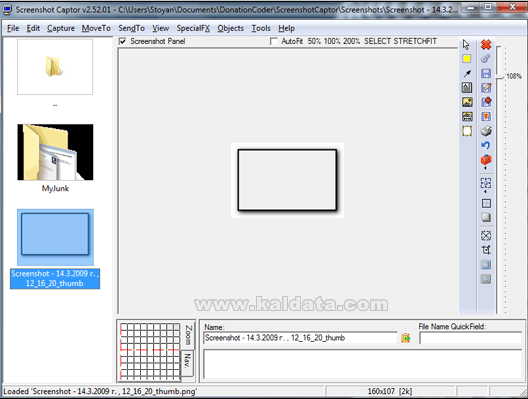Select the crop tool icon

pos(486,250)
